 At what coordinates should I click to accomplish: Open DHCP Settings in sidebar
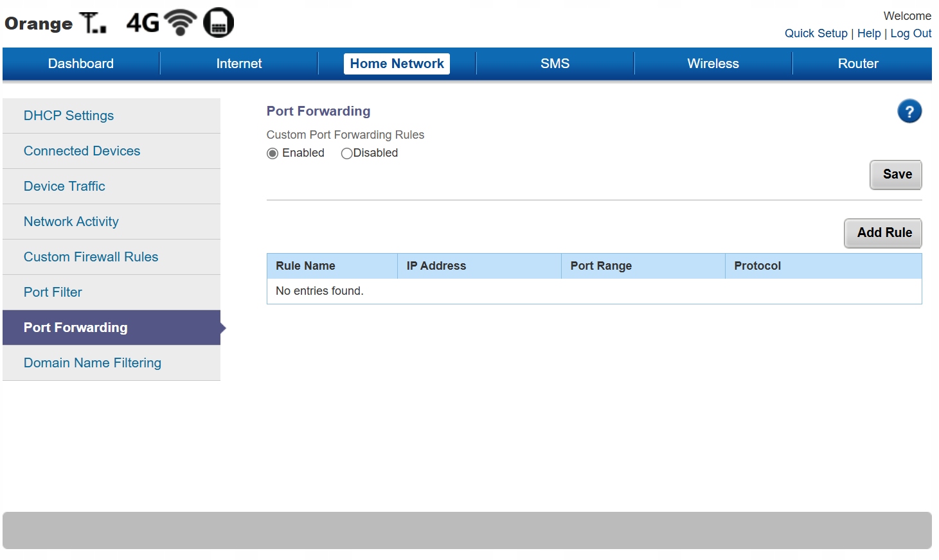(x=69, y=116)
